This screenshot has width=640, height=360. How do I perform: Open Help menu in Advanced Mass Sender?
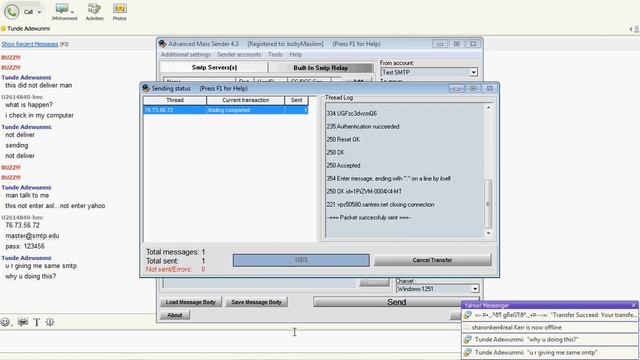click(296, 54)
